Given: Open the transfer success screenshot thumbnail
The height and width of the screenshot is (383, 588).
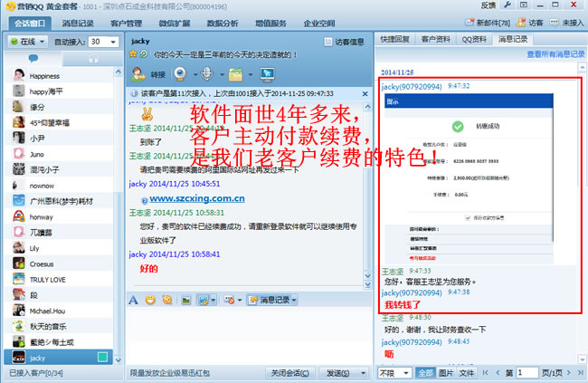Looking at the screenshot, I should (x=469, y=178).
